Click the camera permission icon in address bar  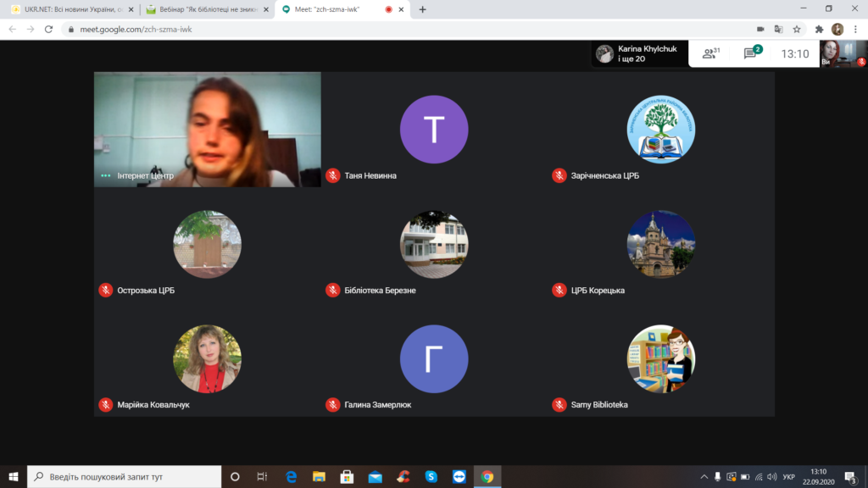tap(760, 29)
